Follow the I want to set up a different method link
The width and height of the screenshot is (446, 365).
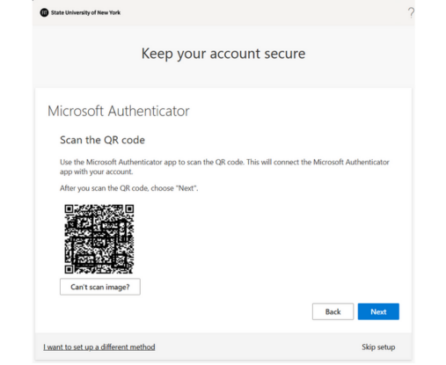coord(99,347)
